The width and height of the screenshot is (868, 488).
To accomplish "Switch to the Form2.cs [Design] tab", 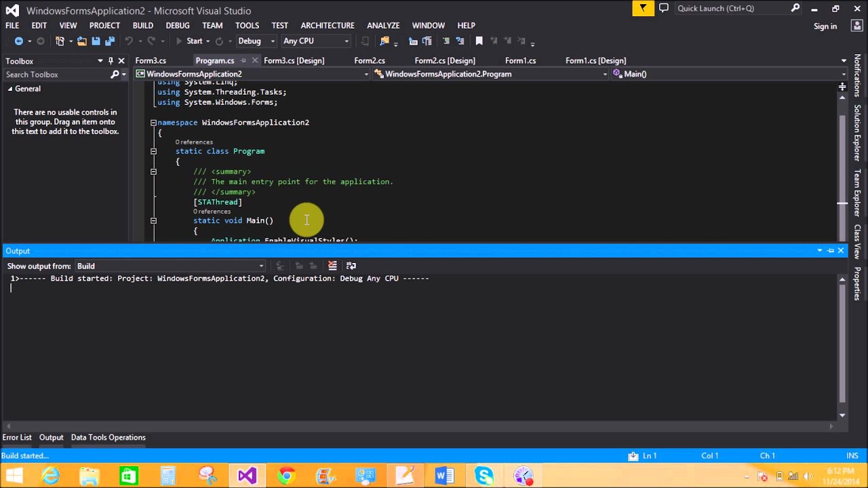I will click(x=445, y=61).
